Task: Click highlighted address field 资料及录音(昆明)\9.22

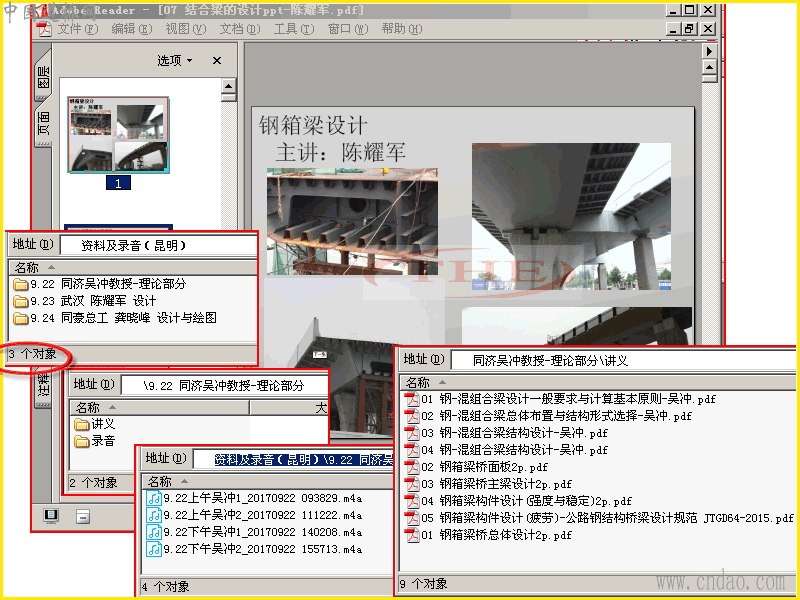Action: tap(294, 460)
